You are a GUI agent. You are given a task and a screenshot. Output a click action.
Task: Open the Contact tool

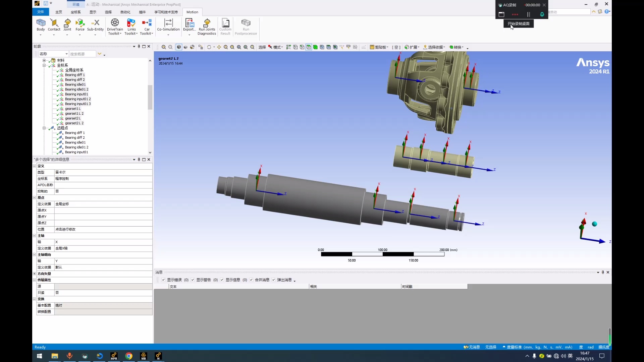pyautogui.click(x=54, y=25)
